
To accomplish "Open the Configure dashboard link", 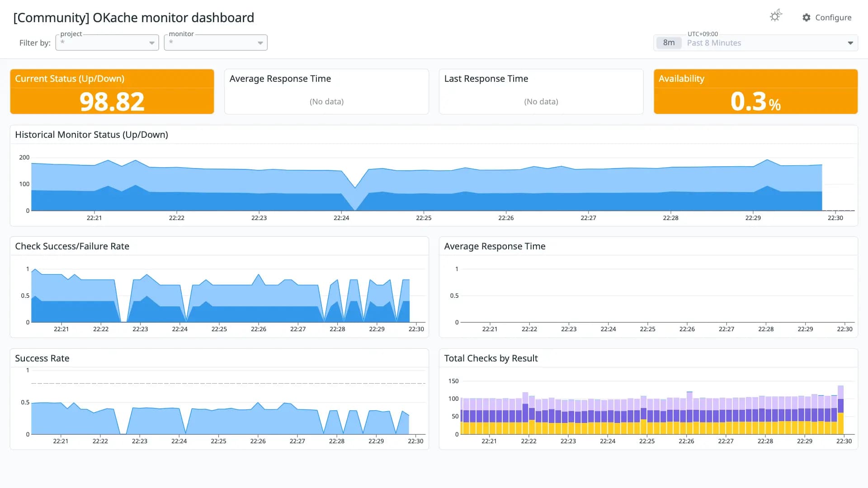I will (x=827, y=17).
